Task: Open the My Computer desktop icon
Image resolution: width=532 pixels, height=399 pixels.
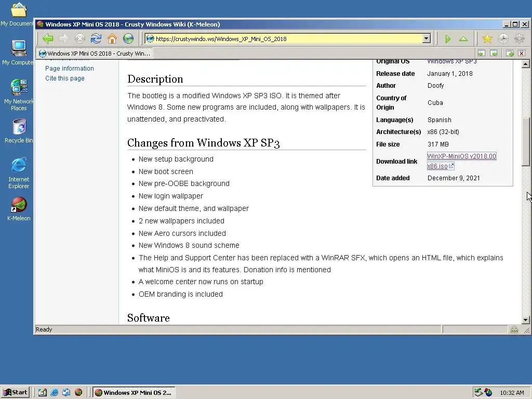Action: (x=18, y=52)
